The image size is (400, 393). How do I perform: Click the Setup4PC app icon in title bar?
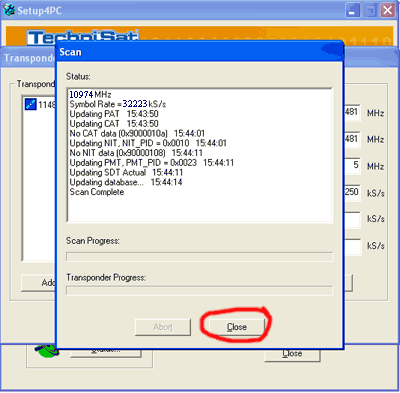pyautogui.click(x=8, y=10)
